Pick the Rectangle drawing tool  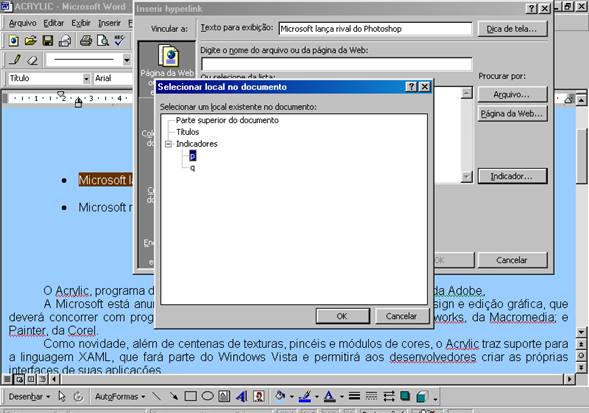click(190, 396)
